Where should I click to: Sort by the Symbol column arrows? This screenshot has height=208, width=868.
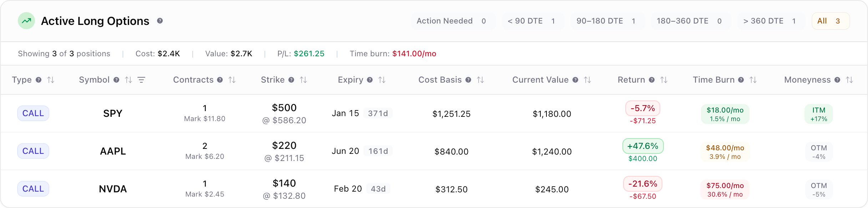point(128,80)
